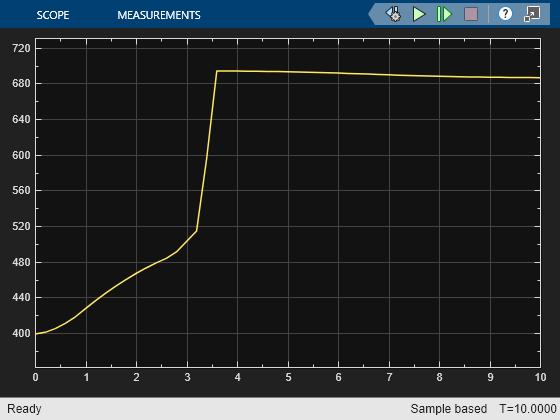560x420 pixels.
Task: Click the Step Forward icon
Action: click(x=444, y=14)
